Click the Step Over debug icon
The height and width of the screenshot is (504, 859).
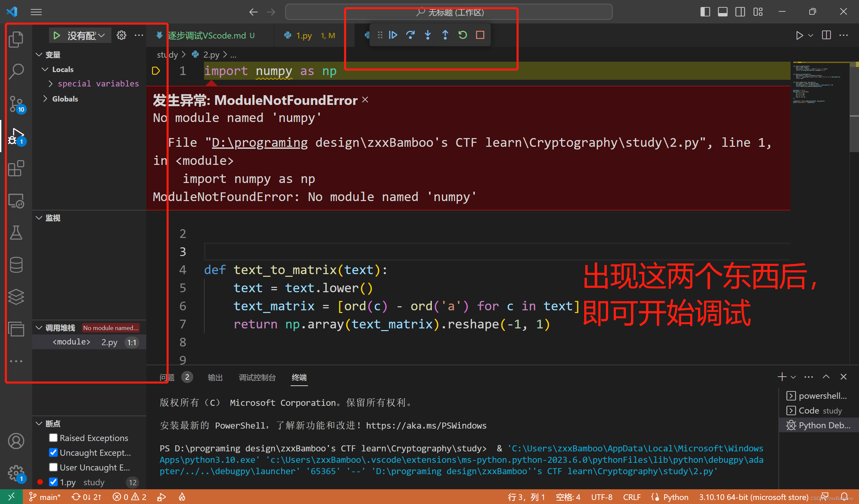coord(410,35)
